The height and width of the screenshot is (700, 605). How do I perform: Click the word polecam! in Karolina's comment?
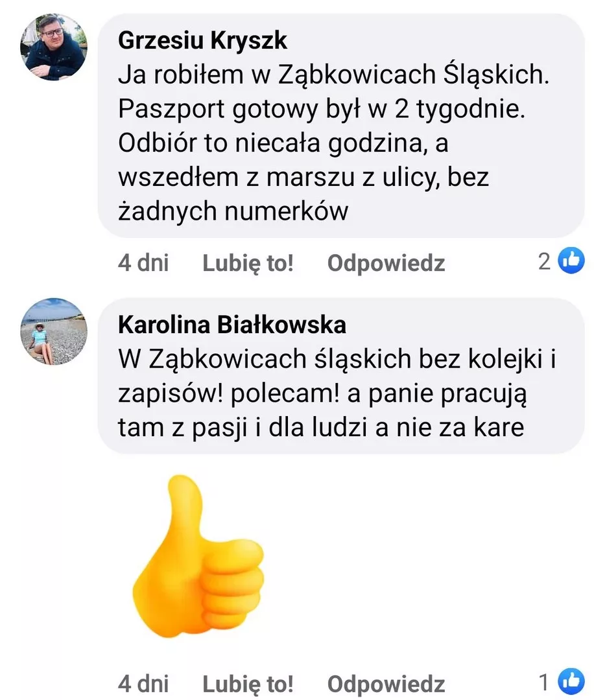pos(285,395)
